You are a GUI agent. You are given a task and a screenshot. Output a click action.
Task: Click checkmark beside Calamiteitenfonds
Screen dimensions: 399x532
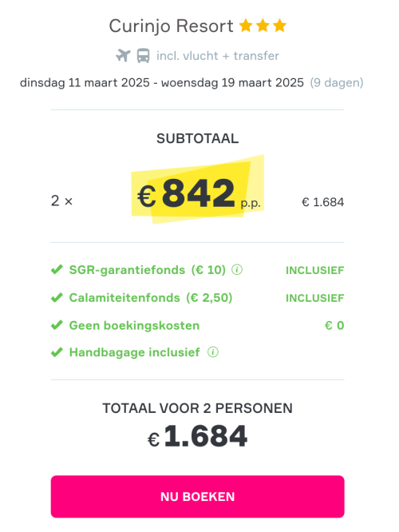(x=57, y=298)
